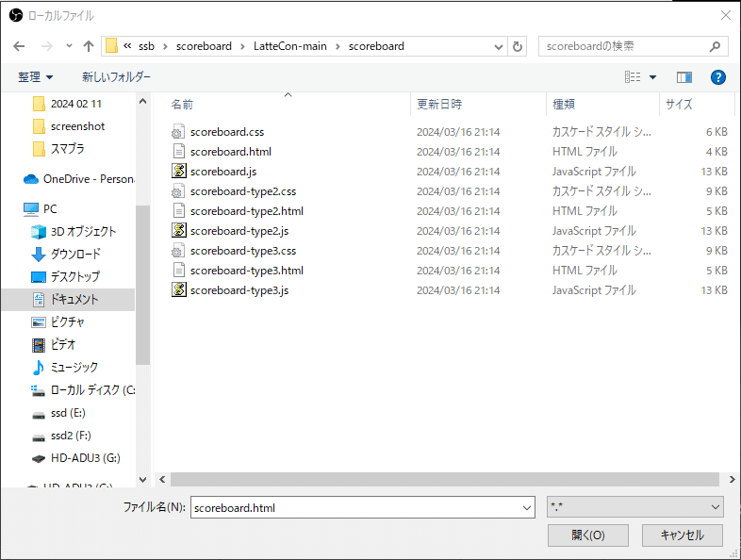Sort files by 更新日時 column

[439, 105]
